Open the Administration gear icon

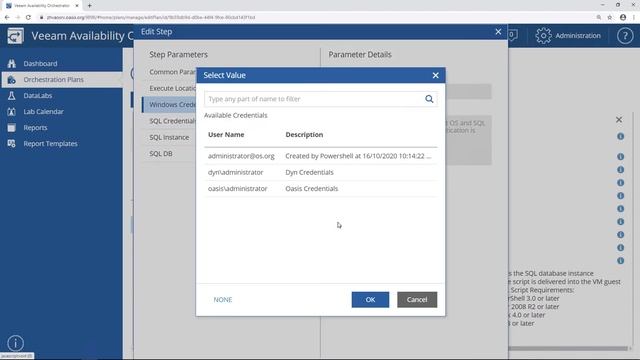543,36
